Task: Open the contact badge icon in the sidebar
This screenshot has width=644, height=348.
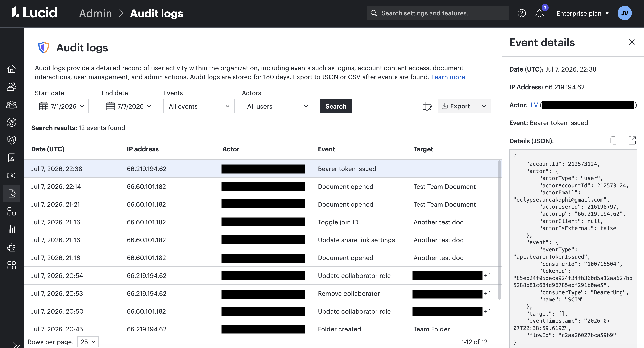Action: click(12, 158)
